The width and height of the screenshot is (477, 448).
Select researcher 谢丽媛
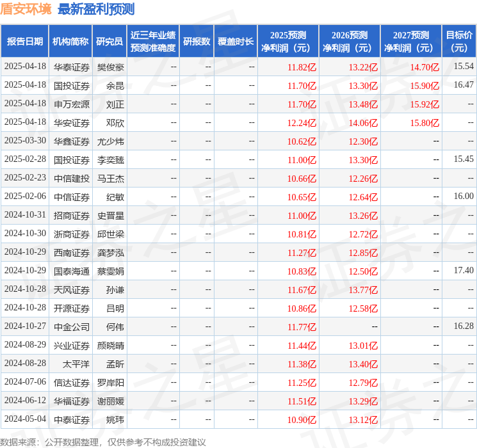click(110, 401)
